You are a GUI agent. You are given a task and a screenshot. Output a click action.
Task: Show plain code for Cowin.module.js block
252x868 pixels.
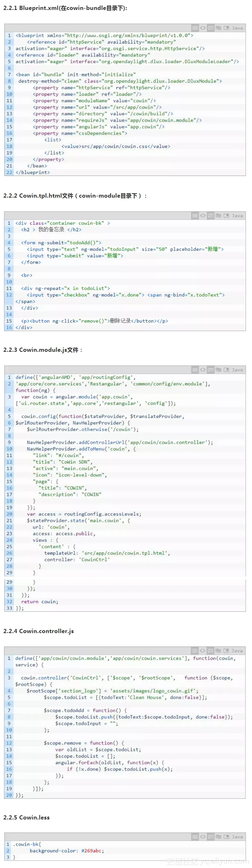coord(203,370)
